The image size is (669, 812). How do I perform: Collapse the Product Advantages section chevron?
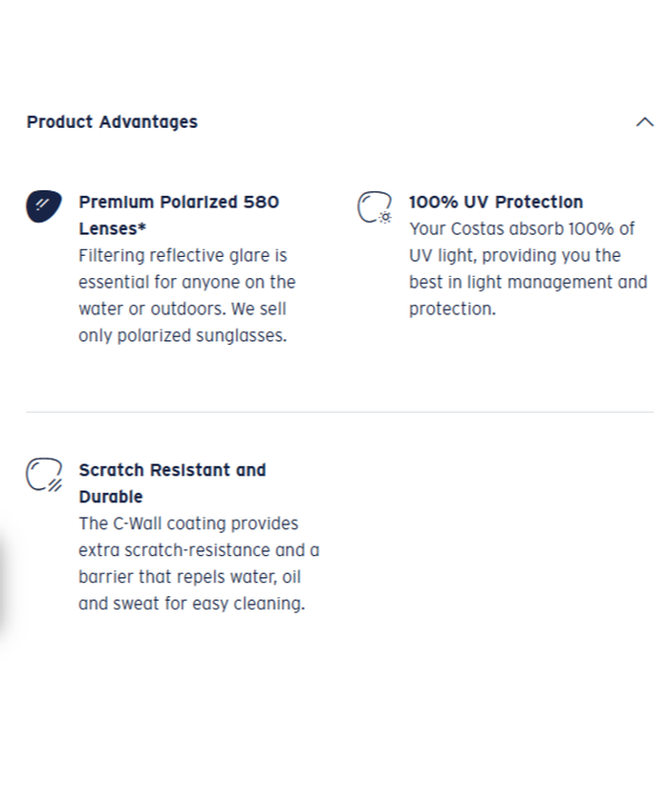645,122
